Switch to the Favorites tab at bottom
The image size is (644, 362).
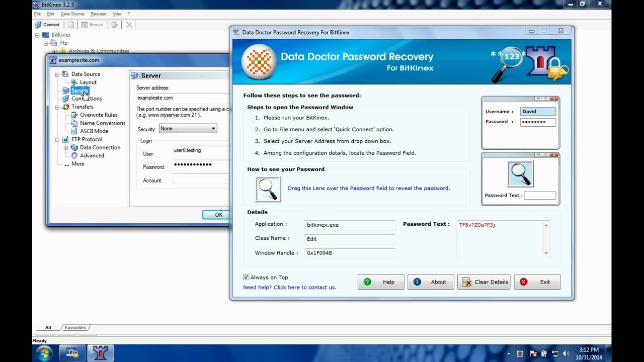click(x=75, y=328)
